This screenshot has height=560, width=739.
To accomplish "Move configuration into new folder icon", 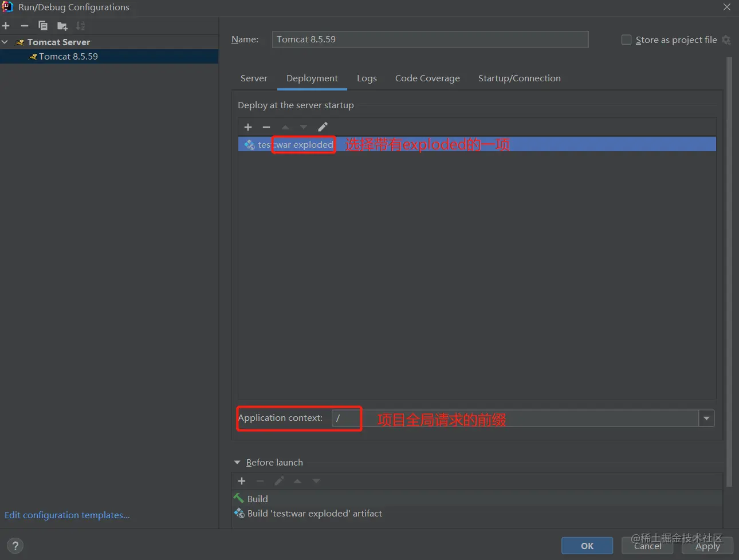I will tap(62, 26).
